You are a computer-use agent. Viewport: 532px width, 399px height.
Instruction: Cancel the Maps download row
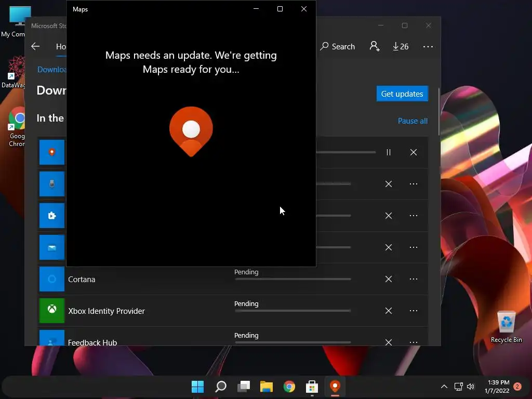point(413,152)
